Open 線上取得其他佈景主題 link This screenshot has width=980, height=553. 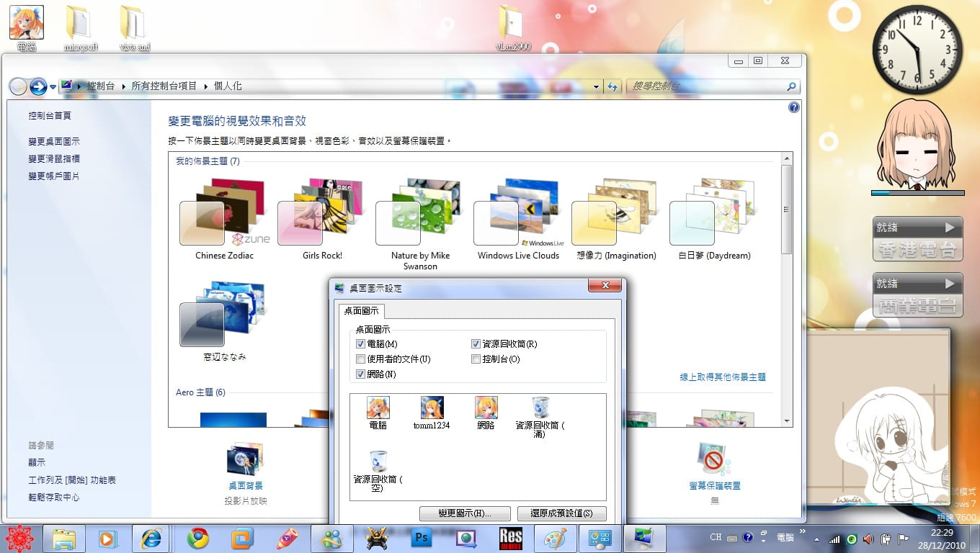tap(723, 377)
